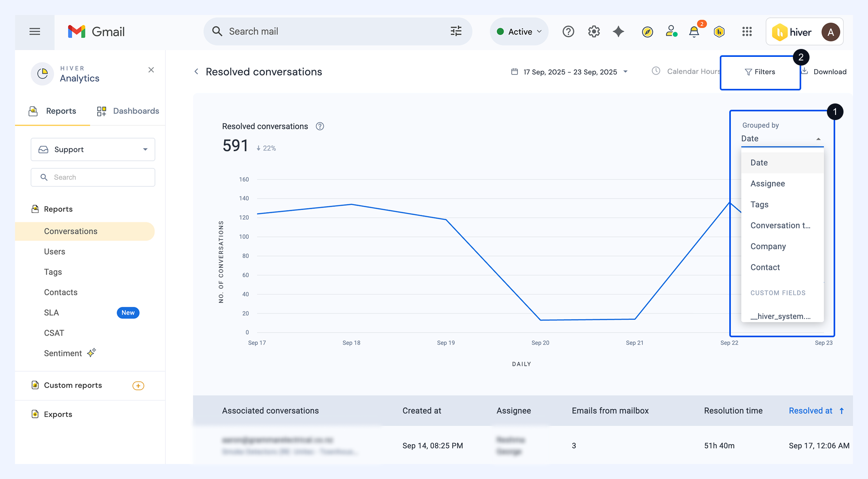Open the Support mailbox dropdown
This screenshot has height=479, width=868.
(x=93, y=149)
